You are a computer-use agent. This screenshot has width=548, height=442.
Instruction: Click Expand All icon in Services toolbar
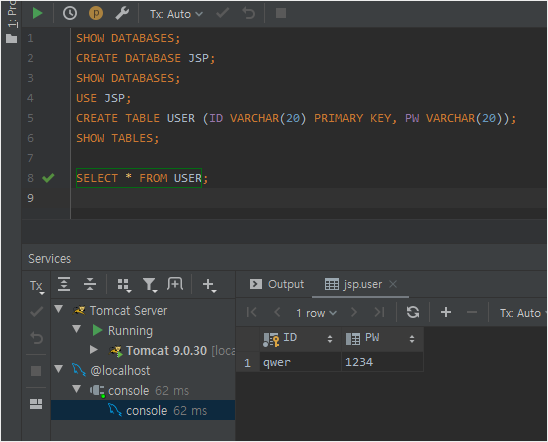coord(64,284)
